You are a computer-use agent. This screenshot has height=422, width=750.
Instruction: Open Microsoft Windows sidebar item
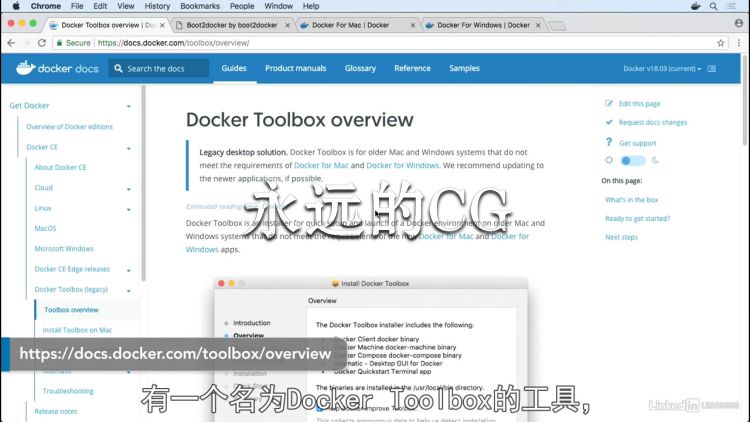64,248
